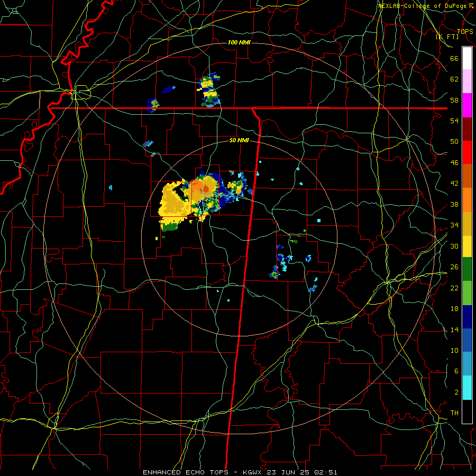Viewport: 476px width, 476px height.
Task: Click the legend value "2"
Action: point(456,392)
